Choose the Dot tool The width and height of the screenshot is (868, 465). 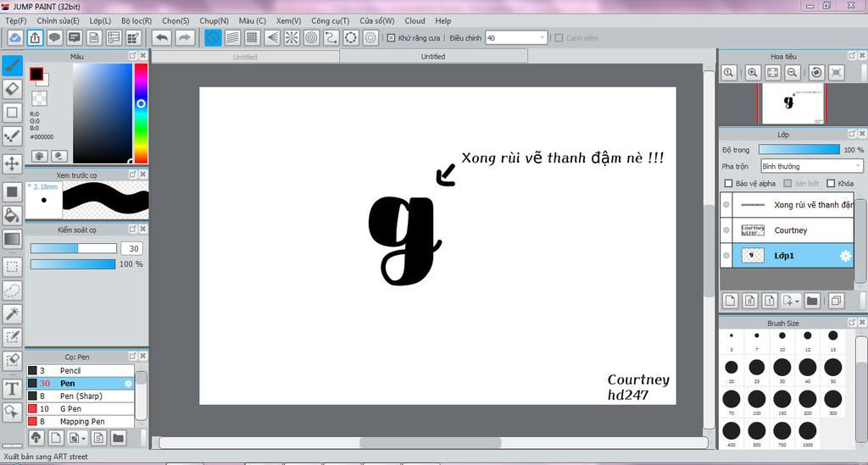12,136
